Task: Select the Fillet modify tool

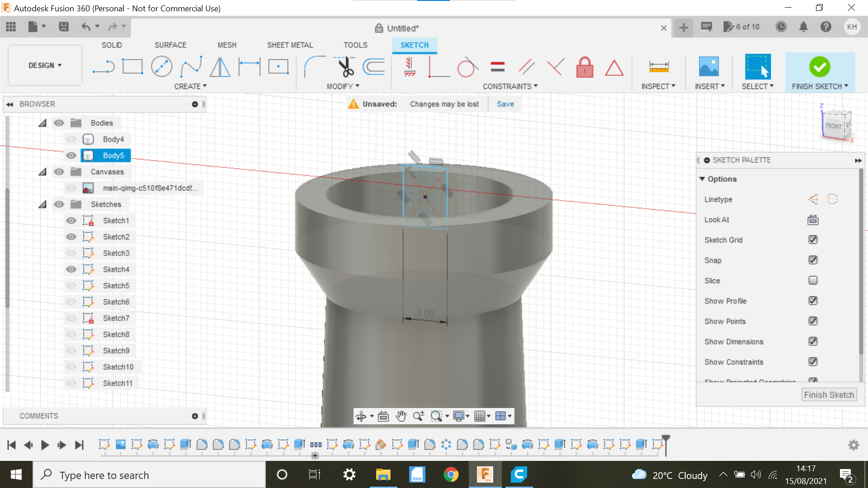Action: [x=315, y=67]
